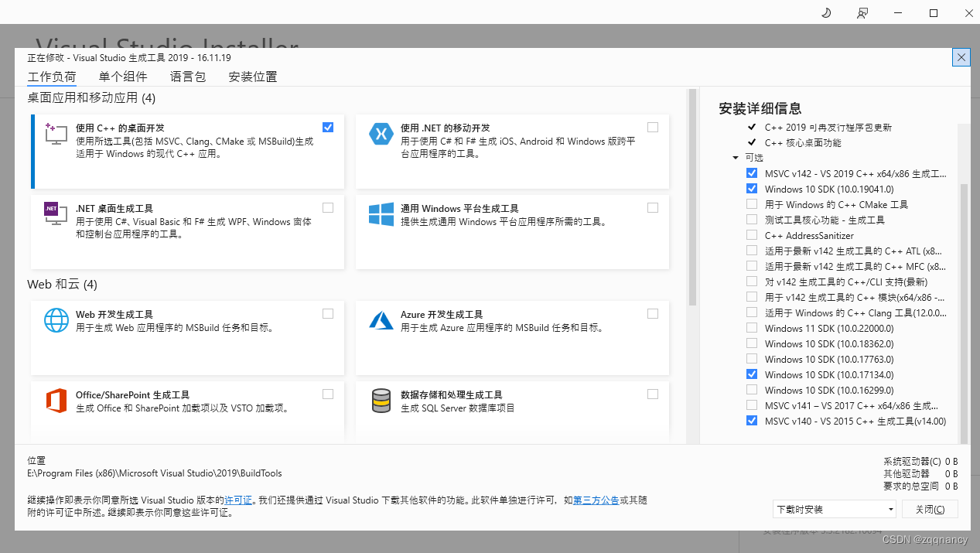
Task: Open feedback via the top-right presenter icon
Action: pos(862,13)
